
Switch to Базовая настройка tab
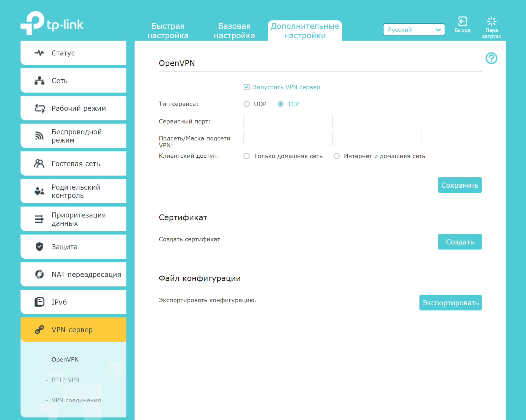pos(234,31)
